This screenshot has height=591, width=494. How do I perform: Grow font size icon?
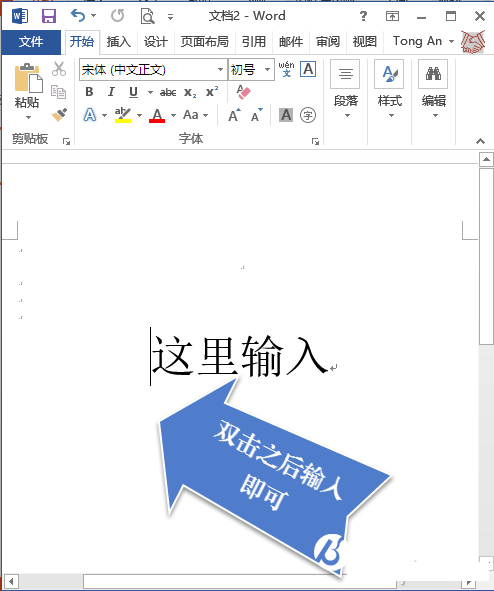pos(234,115)
